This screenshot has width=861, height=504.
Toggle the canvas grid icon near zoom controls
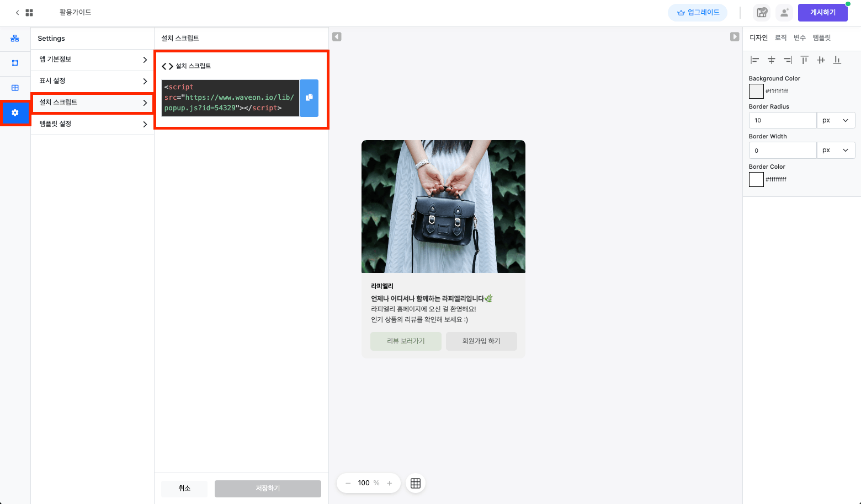click(415, 483)
